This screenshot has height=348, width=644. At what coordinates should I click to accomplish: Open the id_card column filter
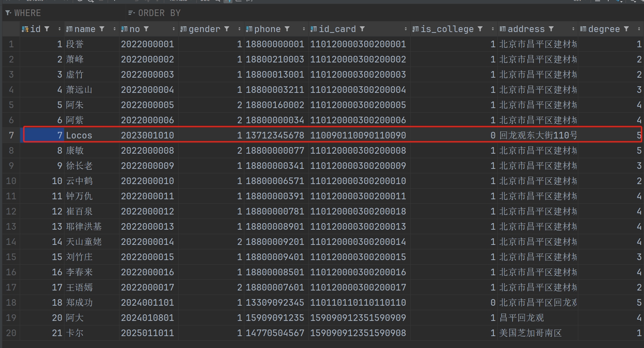point(362,29)
